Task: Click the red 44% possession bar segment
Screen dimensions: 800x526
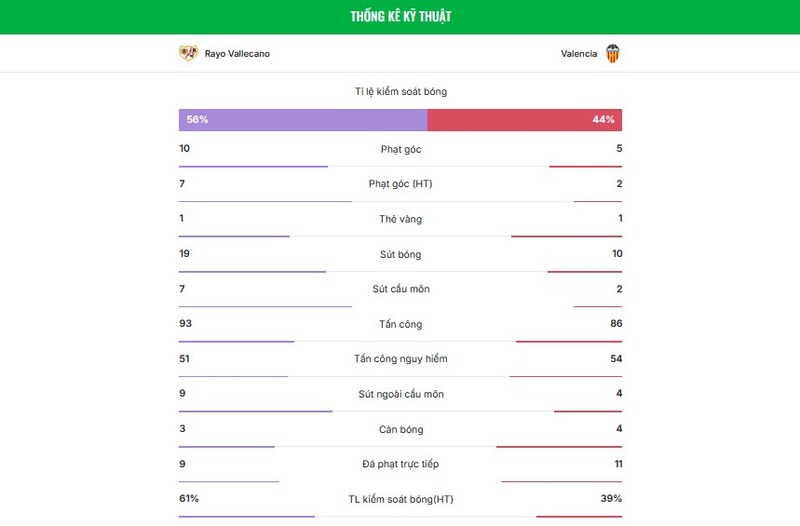Action: (x=524, y=119)
